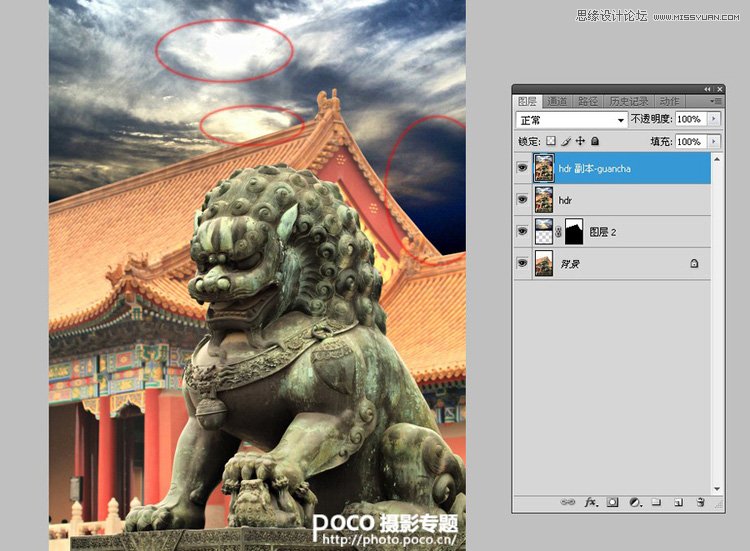Select the 图层 2 image thumbnail

544,231
